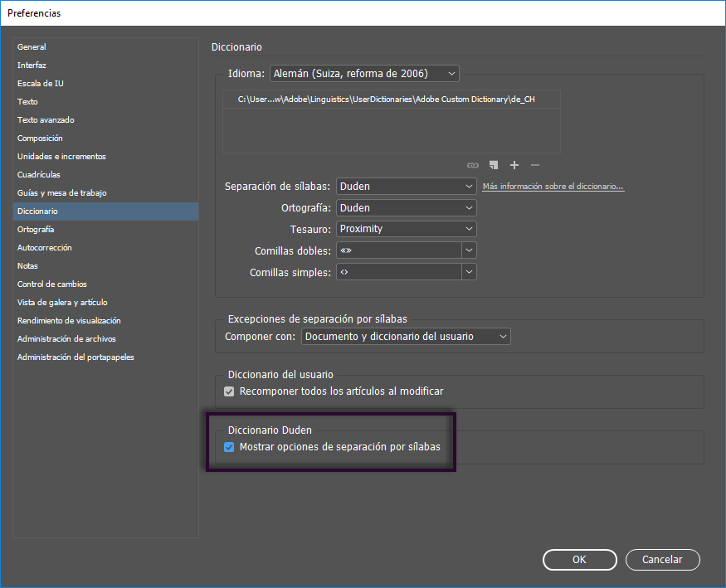Select Rendimiento de visualización category
The height and width of the screenshot is (588, 726).
pos(105,321)
